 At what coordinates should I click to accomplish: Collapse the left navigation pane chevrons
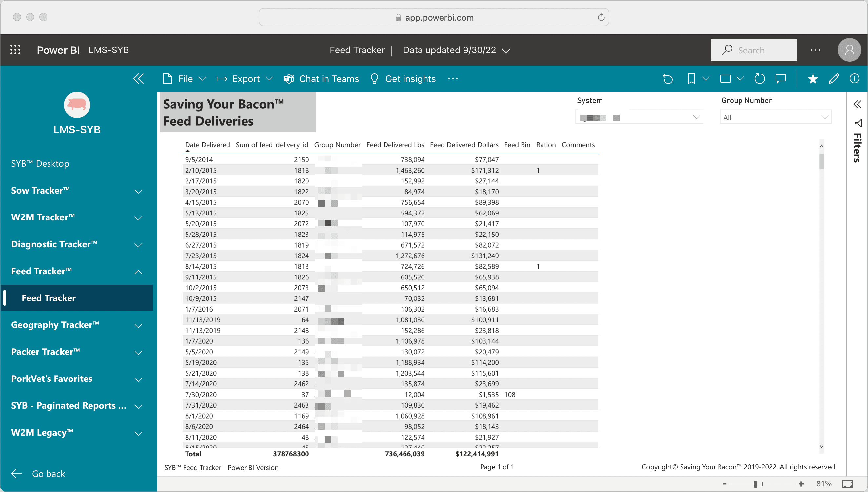(x=138, y=79)
